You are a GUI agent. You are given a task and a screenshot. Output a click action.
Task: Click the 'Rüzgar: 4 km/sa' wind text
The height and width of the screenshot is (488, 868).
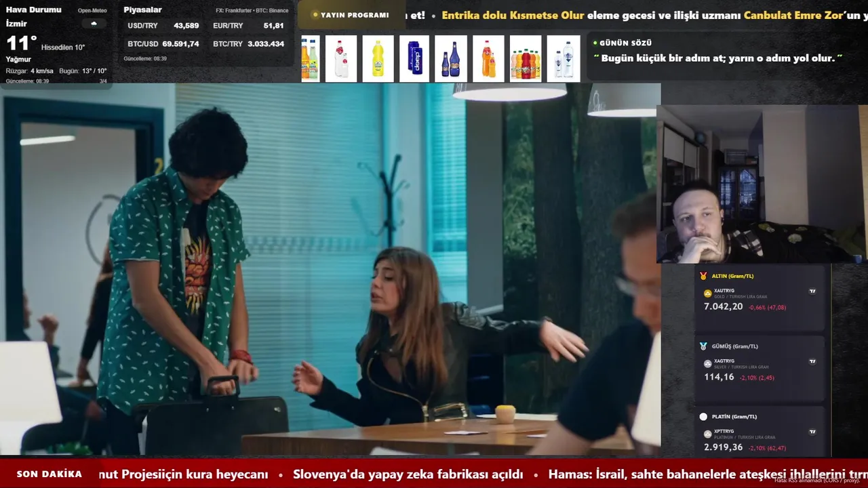click(x=29, y=71)
